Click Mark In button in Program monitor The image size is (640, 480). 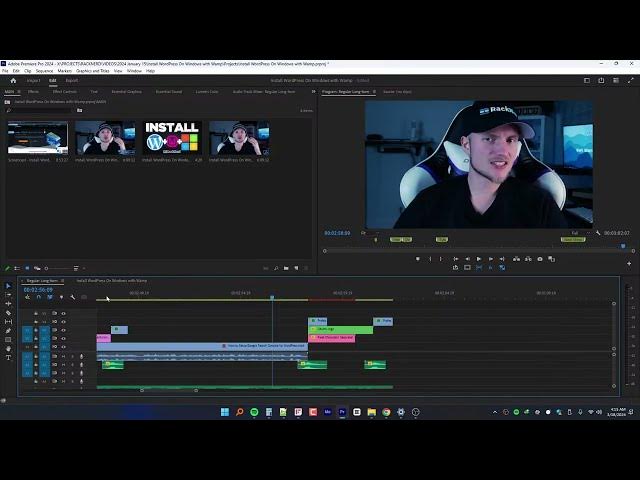click(430, 259)
